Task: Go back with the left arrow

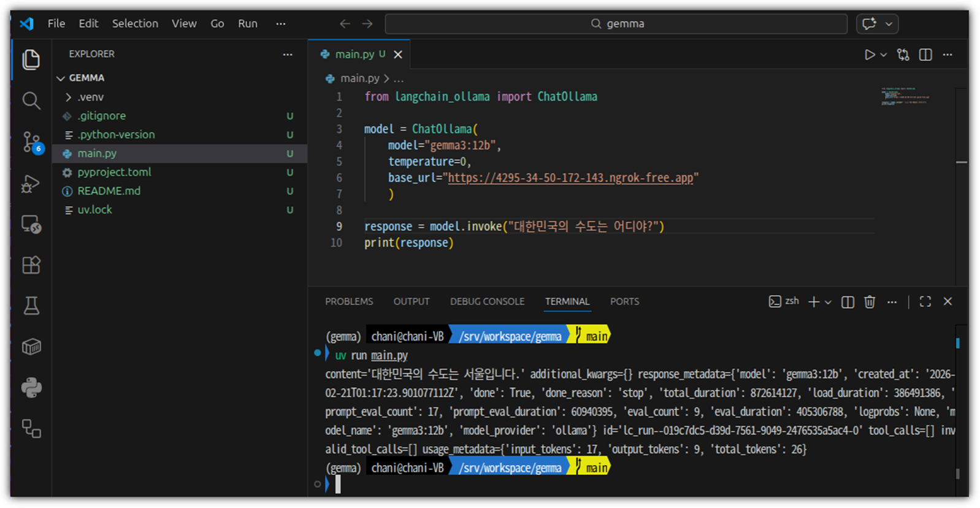Action: 345,23
